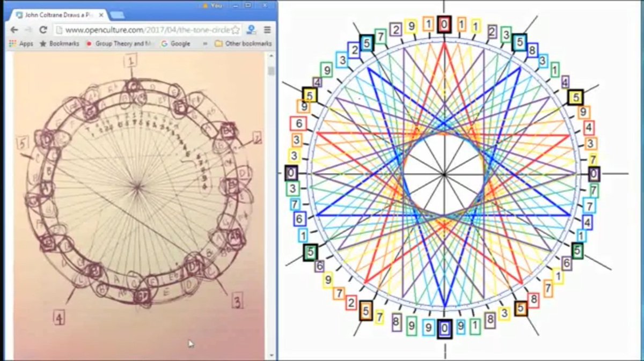Open the Google bookmark
Image resolution: width=644 pixels, height=361 pixels.
click(175, 43)
